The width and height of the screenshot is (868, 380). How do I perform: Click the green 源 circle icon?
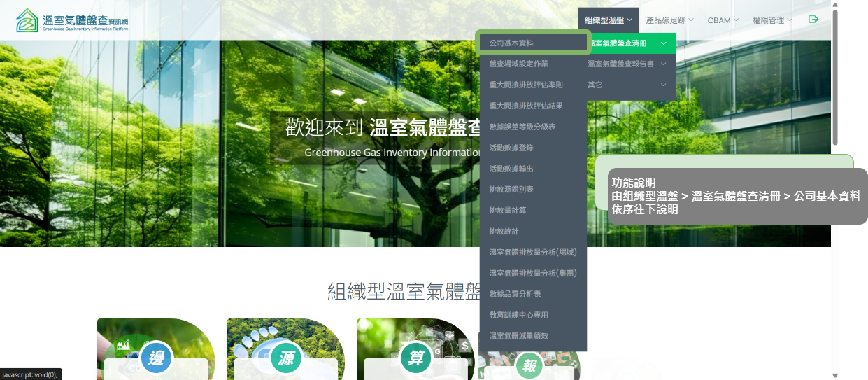(285, 358)
